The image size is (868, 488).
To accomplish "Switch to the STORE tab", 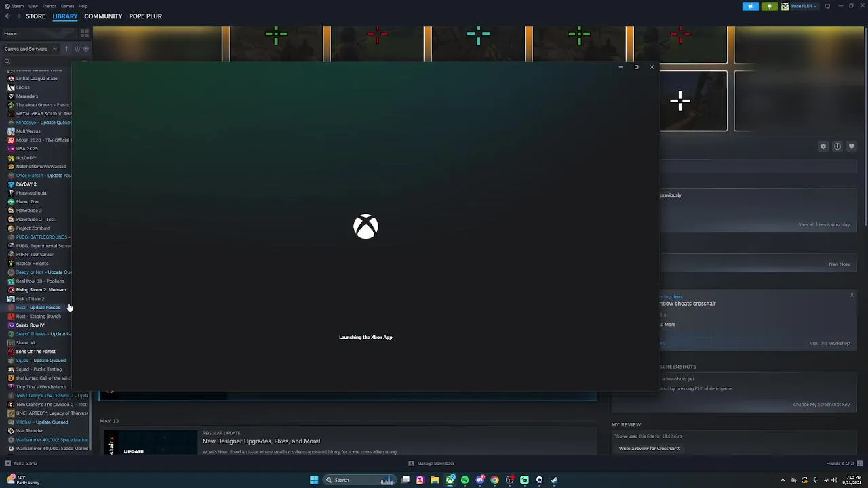I will pyautogui.click(x=36, y=16).
